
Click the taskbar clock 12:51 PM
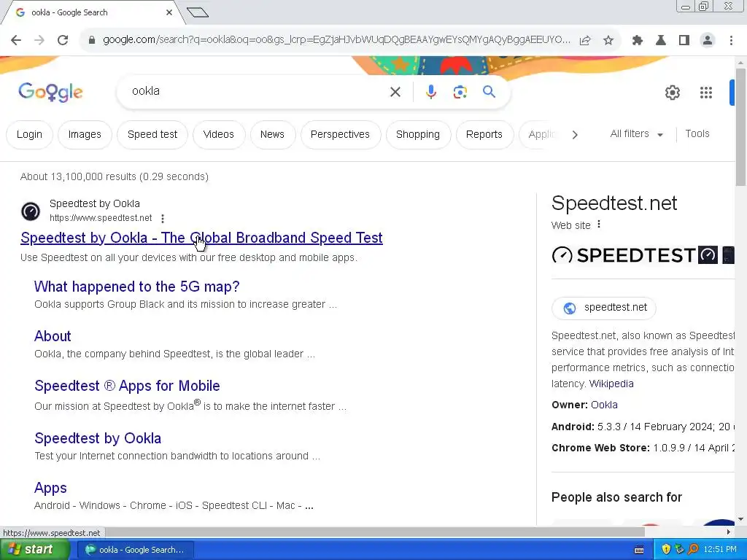click(x=720, y=550)
